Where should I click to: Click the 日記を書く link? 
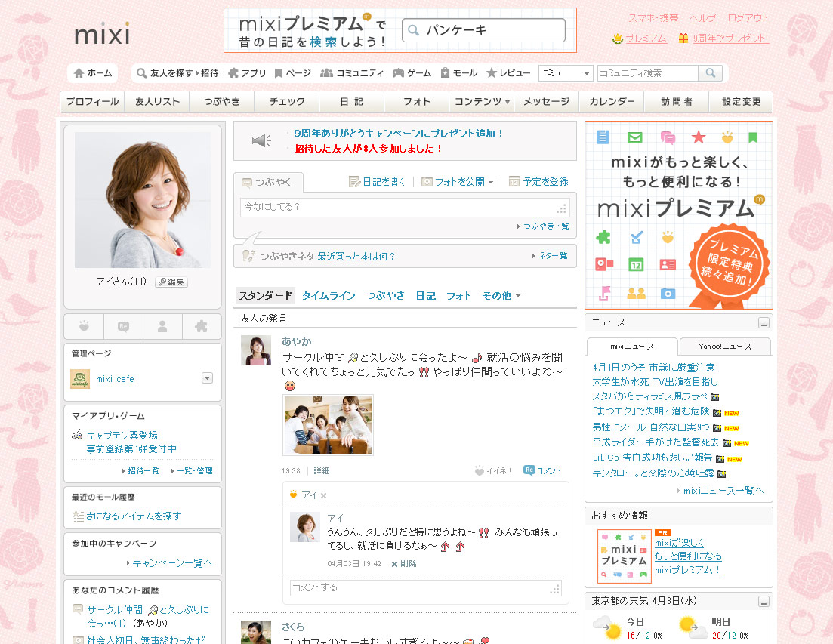click(x=377, y=182)
